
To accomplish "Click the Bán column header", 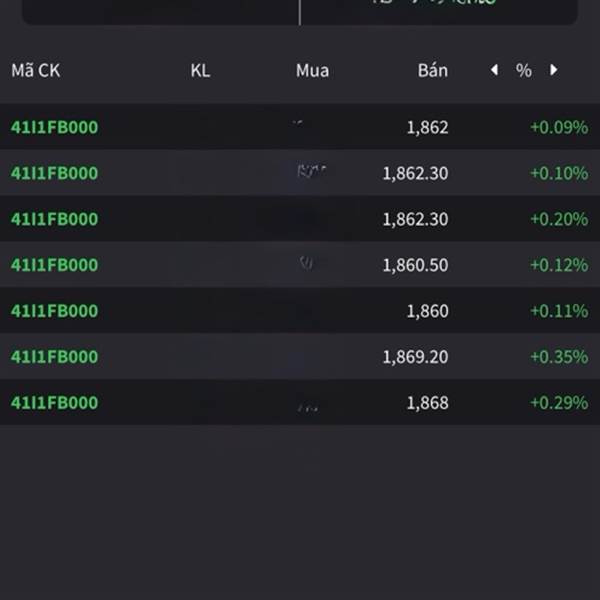I will 432,71.
